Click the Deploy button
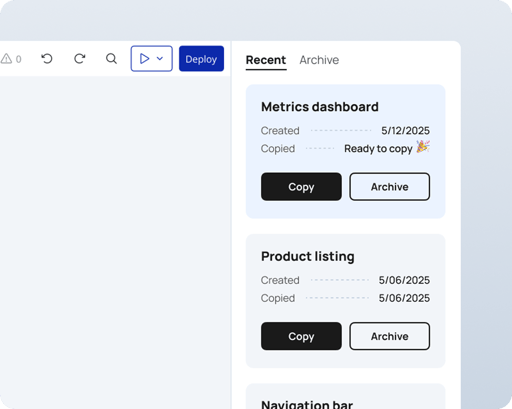The height and width of the screenshot is (409, 512). click(201, 59)
